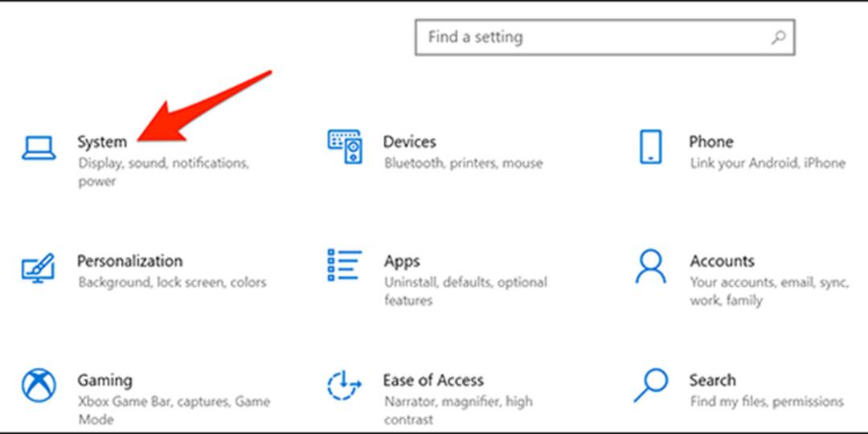Choose the Personalization heading
The height and width of the screenshot is (434, 868).
(x=129, y=260)
